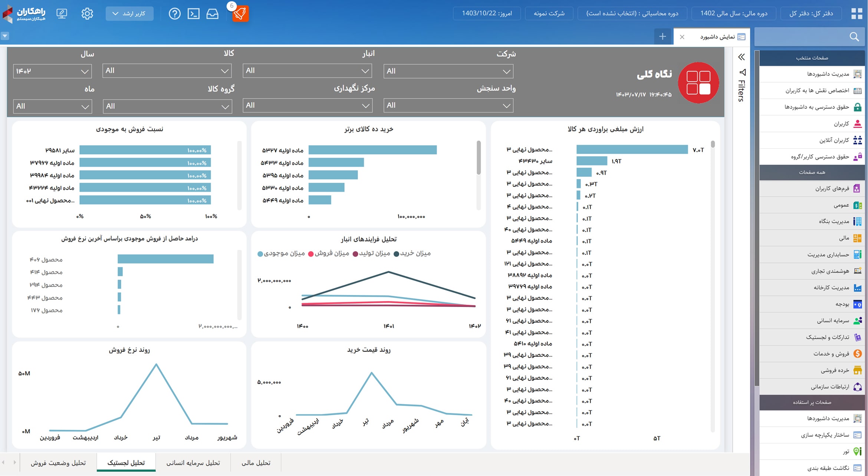
Task: Toggle میزان فروش legend series
Action: [x=329, y=254]
